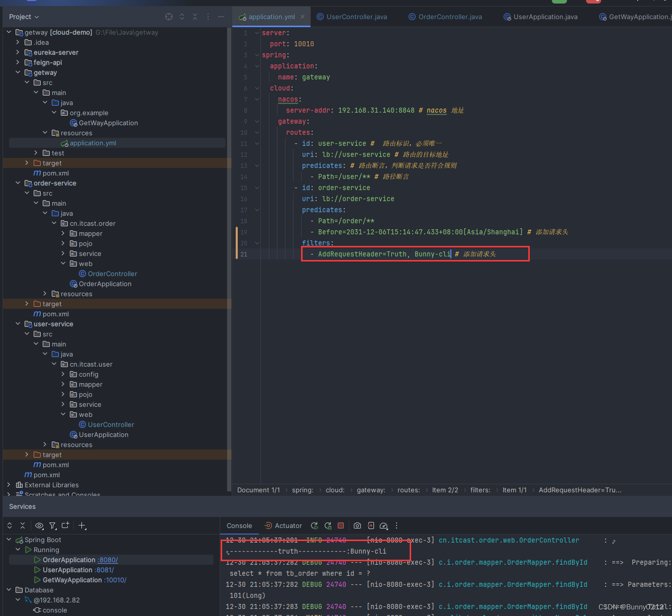Viewport: 672px width, 616px height.
Task: Click Services filter funnel icon
Action: 52,525
